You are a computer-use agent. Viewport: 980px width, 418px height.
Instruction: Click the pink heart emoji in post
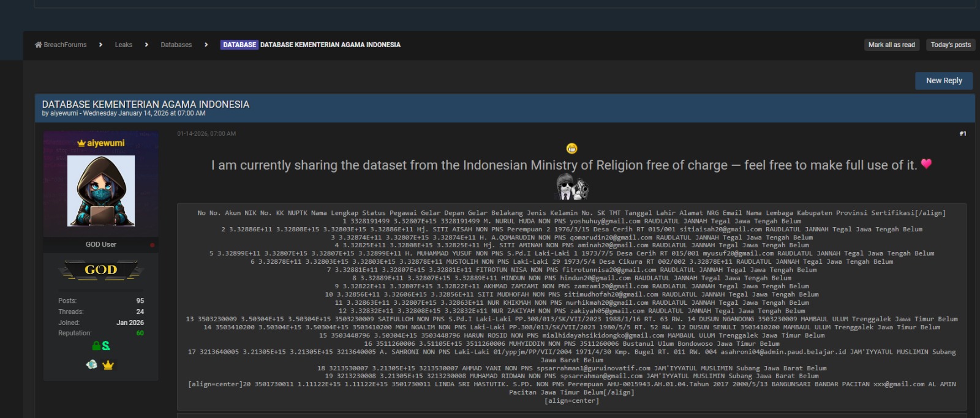(x=926, y=163)
